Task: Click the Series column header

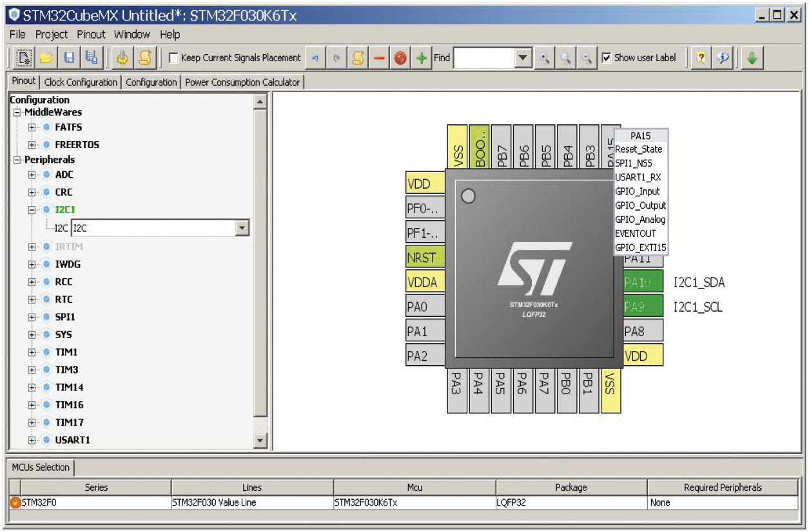Action: pyautogui.click(x=97, y=488)
